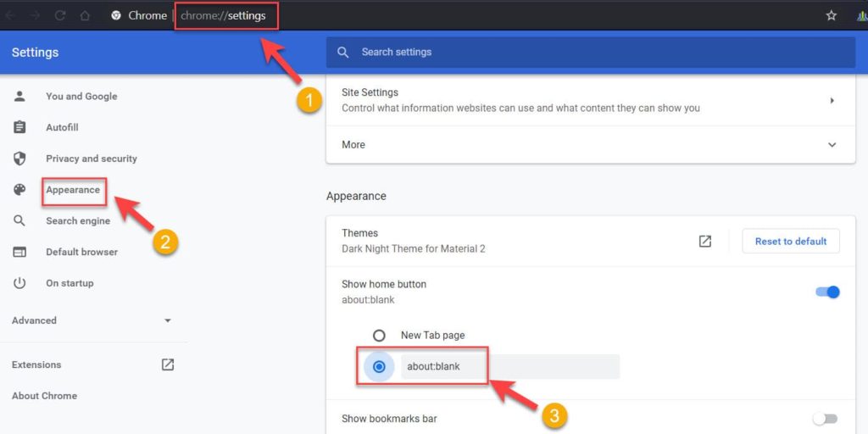Screen dimensions: 868x434
Task: Select the about:blank radio button
Action: click(379, 366)
